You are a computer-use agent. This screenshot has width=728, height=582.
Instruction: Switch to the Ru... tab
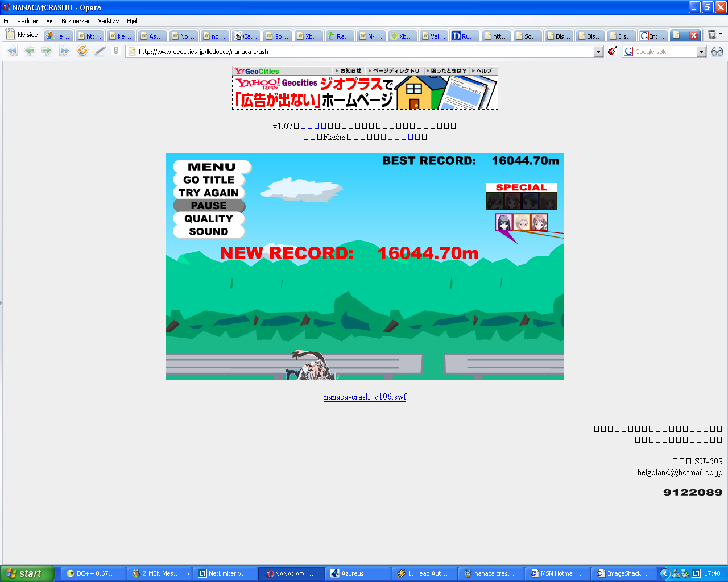[465, 36]
